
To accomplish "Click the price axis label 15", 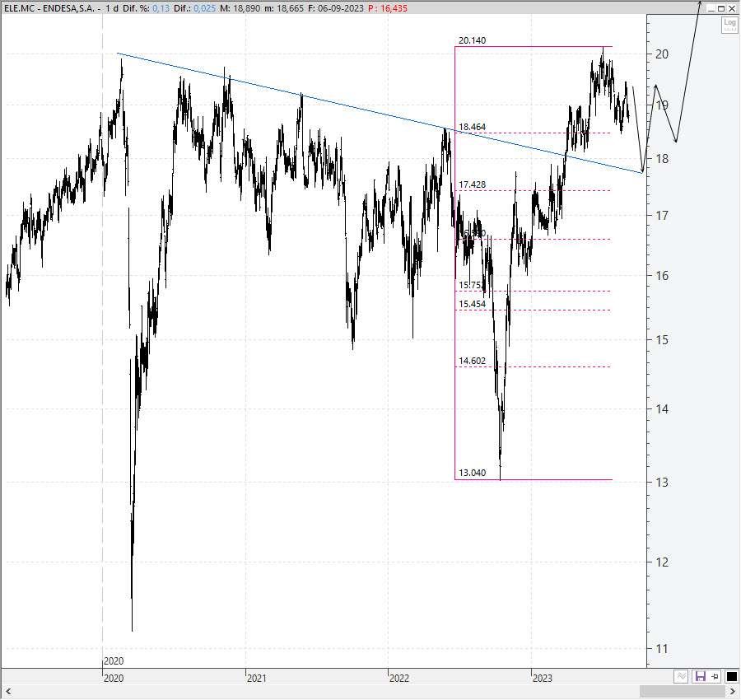I will [x=662, y=339].
